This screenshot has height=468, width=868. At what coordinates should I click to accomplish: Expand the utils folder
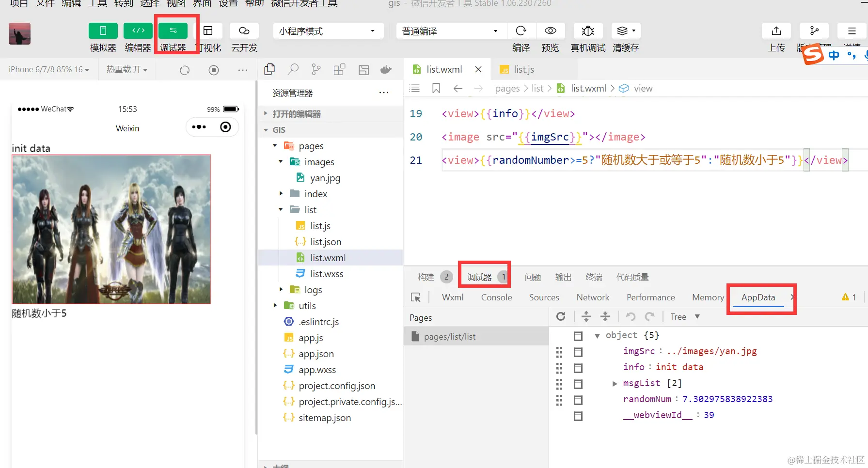pos(275,306)
